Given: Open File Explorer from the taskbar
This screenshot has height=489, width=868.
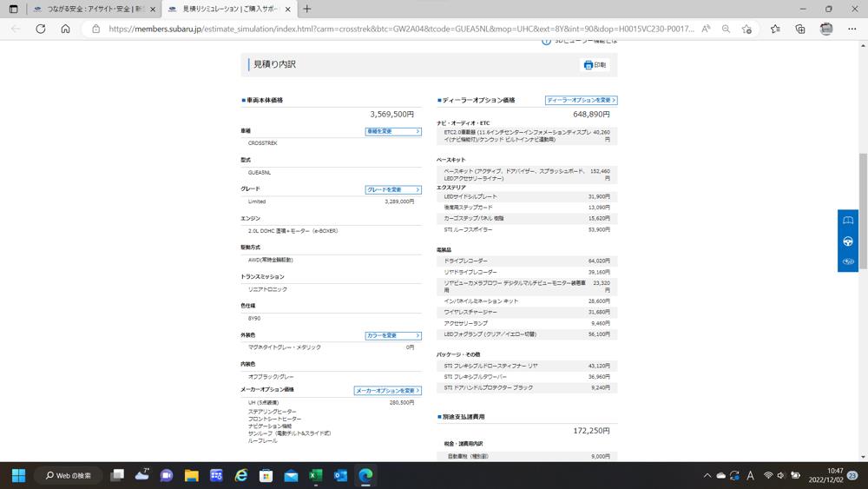Looking at the screenshot, I should coord(192,475).
